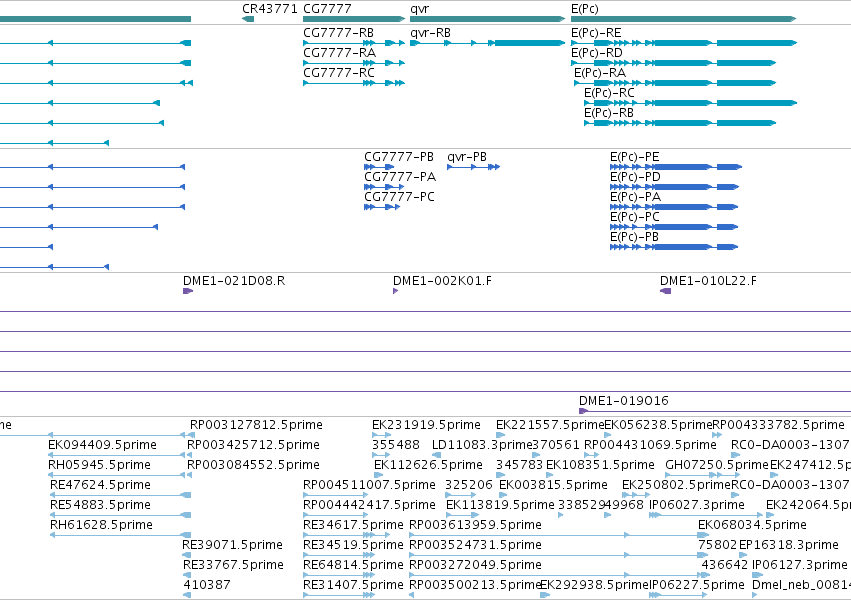Click the qvr-RB transcript
Image resolution: width=851 pixels, height=600 pixels.
click(x=487, y=43)
